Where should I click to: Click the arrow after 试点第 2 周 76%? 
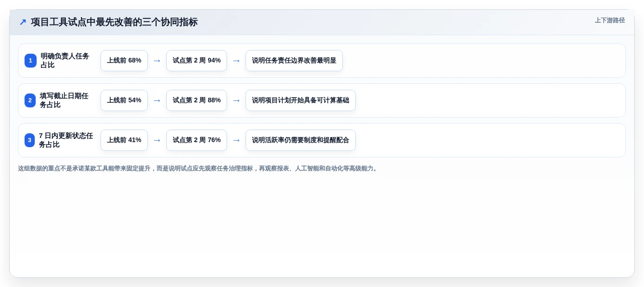(236, 140)
